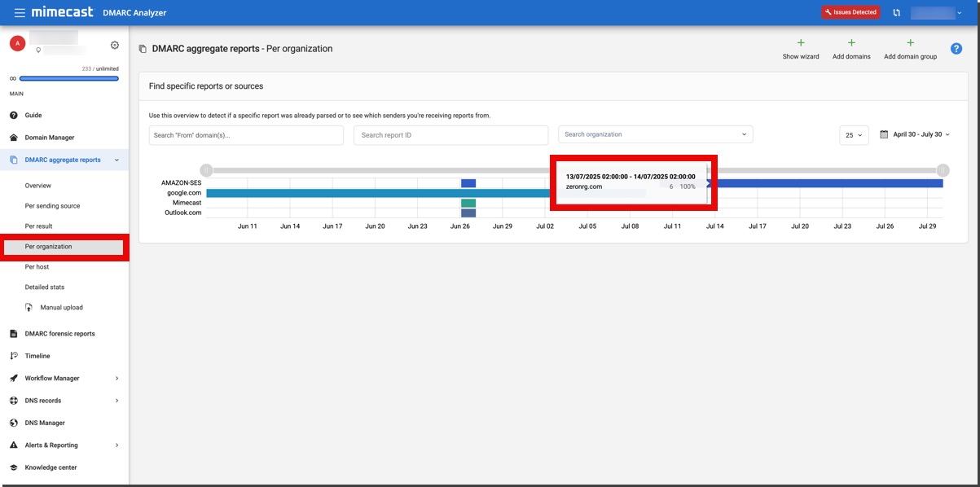This screenshot has height=487, width=980.
Task: Click the Domain Manager house icon
Action: click(x=14, y=138)
